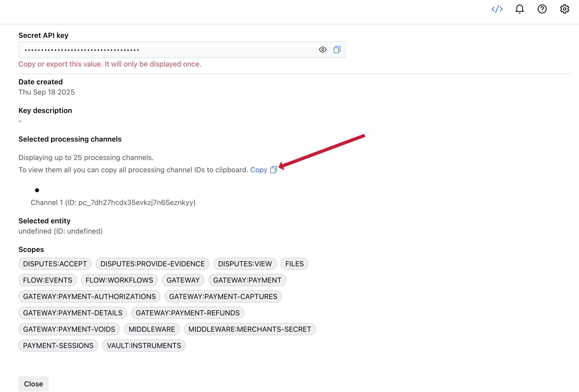This screenshot has width=579, height=392.
Task: Click the Channel 1 processing channel entry
Action: [x=113, y=202]
